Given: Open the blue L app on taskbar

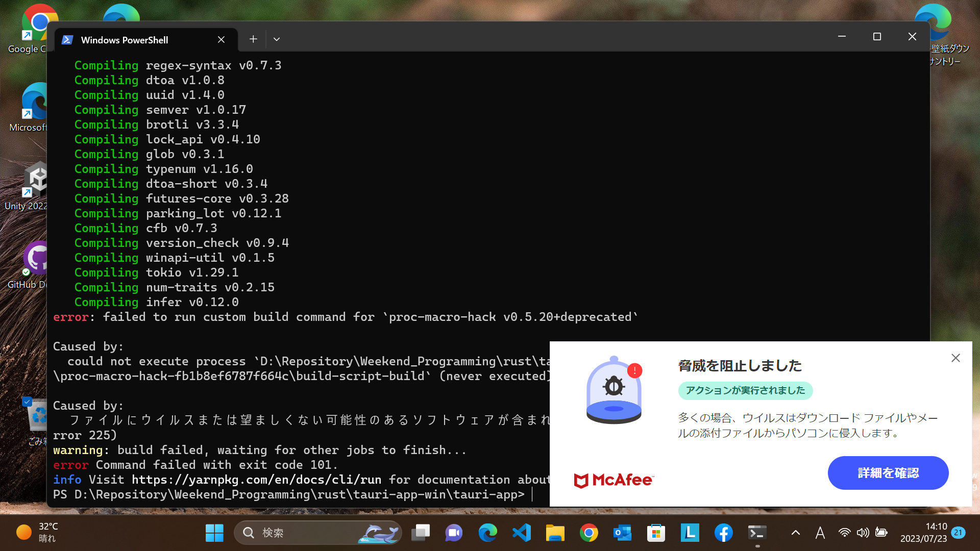Looking at the screenshot, I should (690, 533).
